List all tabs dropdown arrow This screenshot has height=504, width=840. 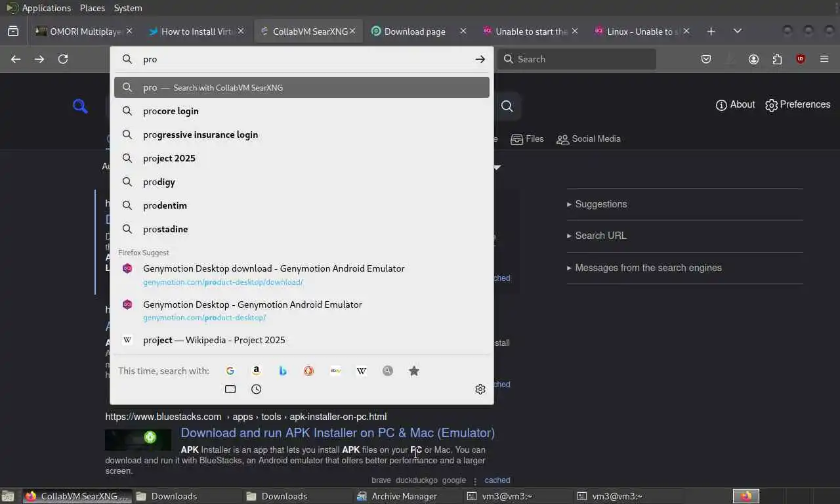click(x=738, y=31)
